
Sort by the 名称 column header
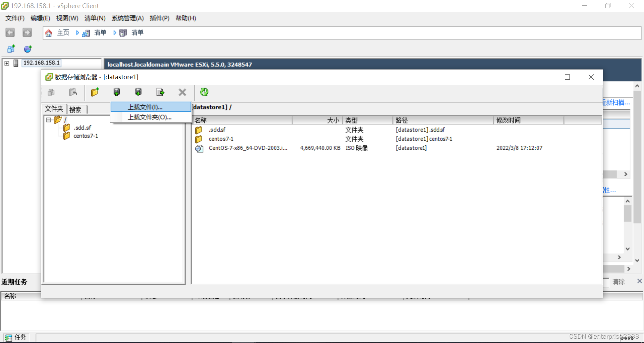242,120
